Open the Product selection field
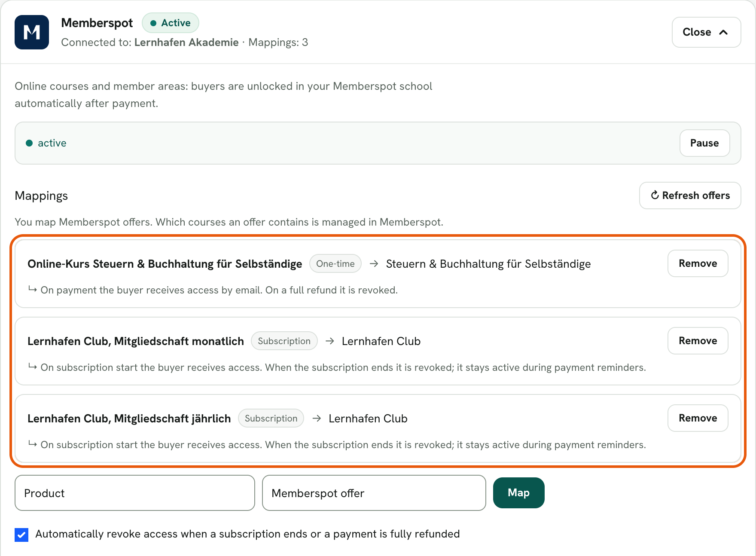This screenshot has width=756, height=556. click(x=135, y=493)
